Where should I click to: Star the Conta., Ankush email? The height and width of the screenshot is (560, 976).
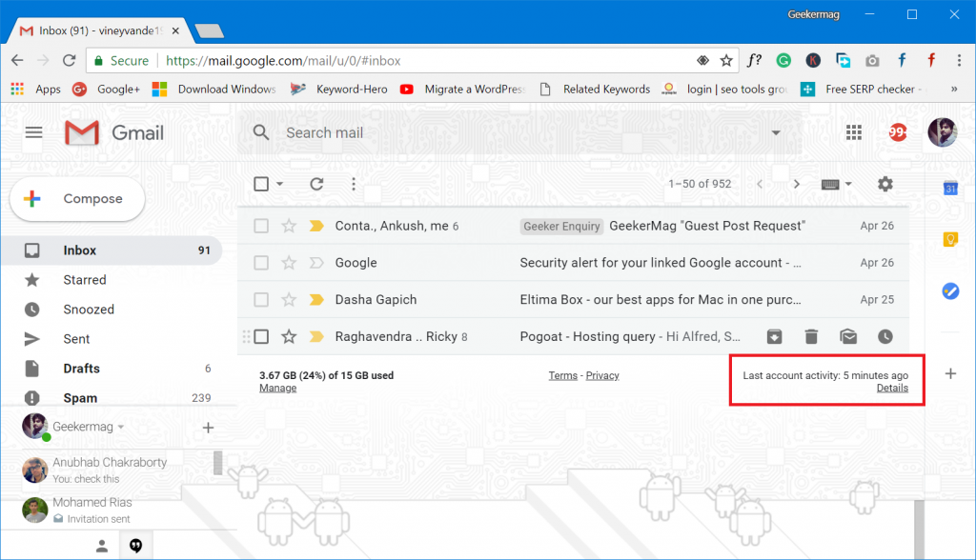[x=289, y=226]
